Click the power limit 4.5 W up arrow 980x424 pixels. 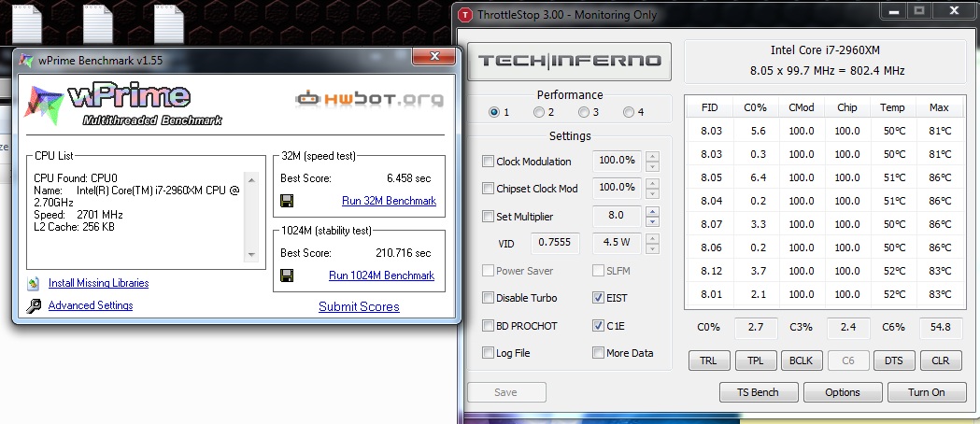coord(652,238)
